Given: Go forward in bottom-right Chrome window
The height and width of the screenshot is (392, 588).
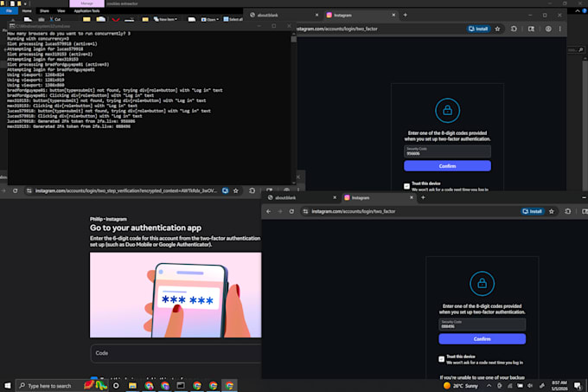Looking at the screenshot, I should pos(280,211).
